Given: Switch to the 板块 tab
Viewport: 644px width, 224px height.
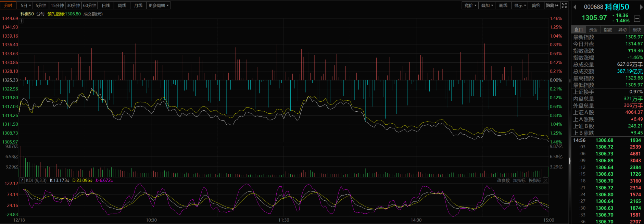Looking at the screenshot, I should (637, 30).
